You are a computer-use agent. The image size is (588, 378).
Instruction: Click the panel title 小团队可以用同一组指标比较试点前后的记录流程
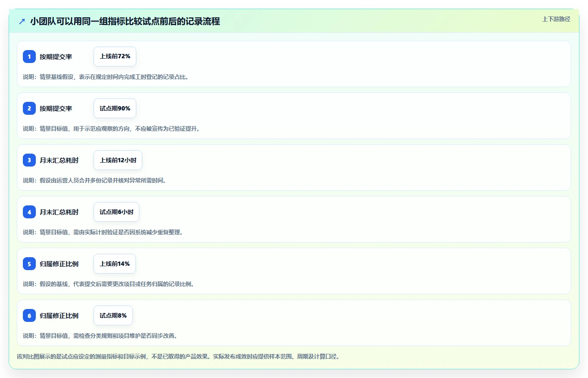[x=125, y=21]
